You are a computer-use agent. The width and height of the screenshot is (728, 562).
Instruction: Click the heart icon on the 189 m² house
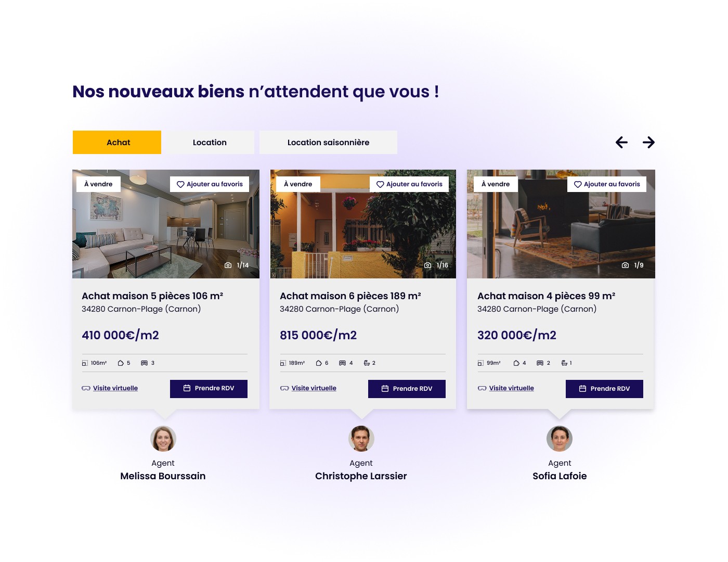click(380, 184)
